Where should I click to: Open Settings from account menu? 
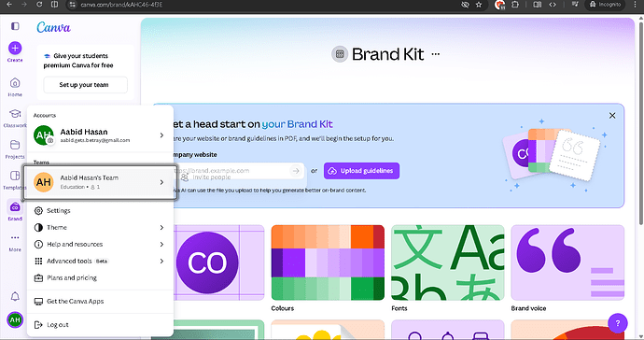tap(100, 210)
